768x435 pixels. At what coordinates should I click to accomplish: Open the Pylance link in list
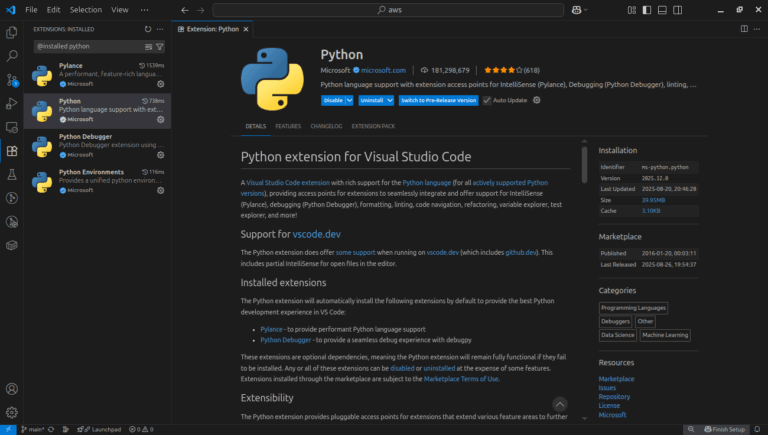(271, 329)
